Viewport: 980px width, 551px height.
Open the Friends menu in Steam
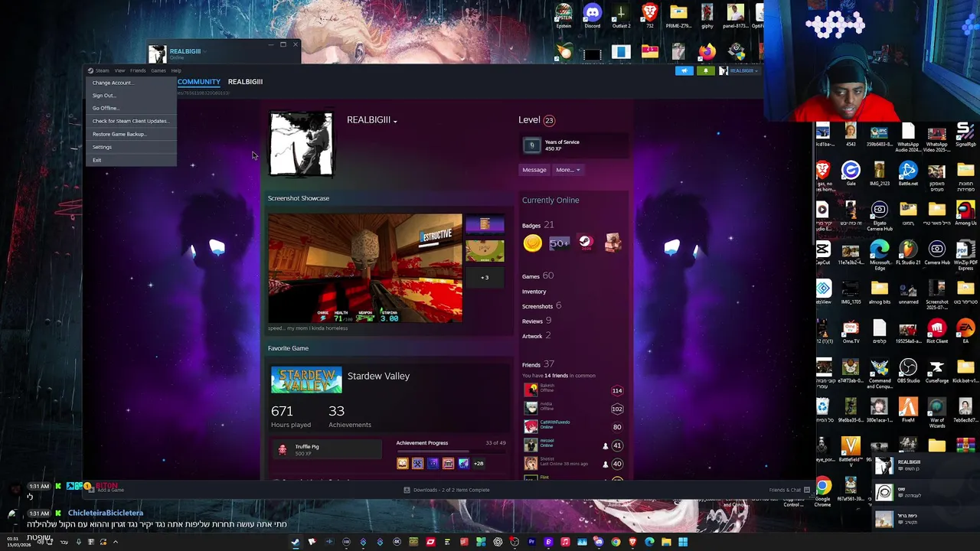coord(138,70)
